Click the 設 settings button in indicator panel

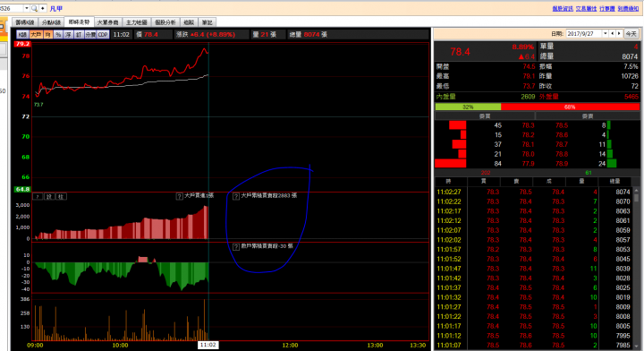pyautogui.click(x=49, y=196)
